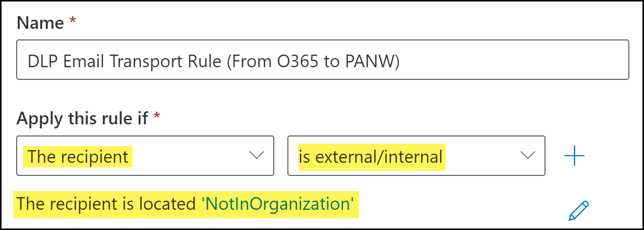Open the 'is external/internal' dropdown arrow
644x230 pixels.
click(x=528, y=156)
